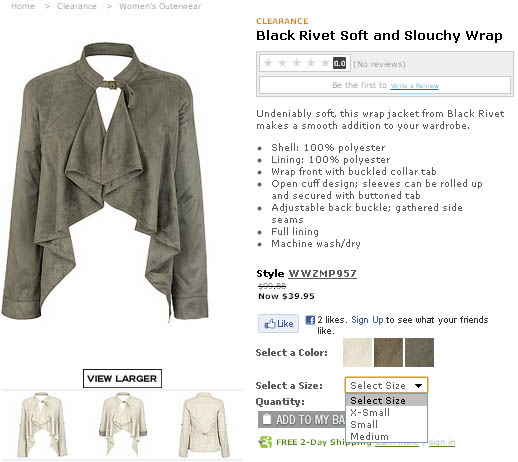Return to Home via breadcrumb

coord(23,6)
